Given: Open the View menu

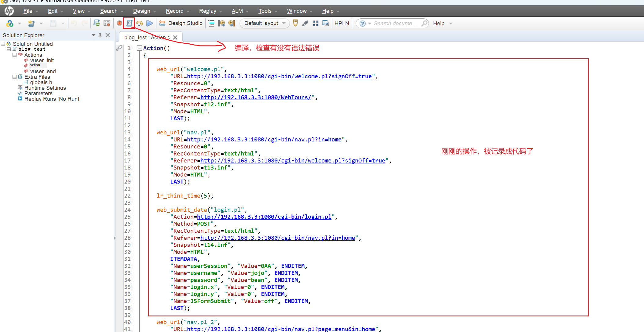Looking at the screenshot, I should pos(81,11).
